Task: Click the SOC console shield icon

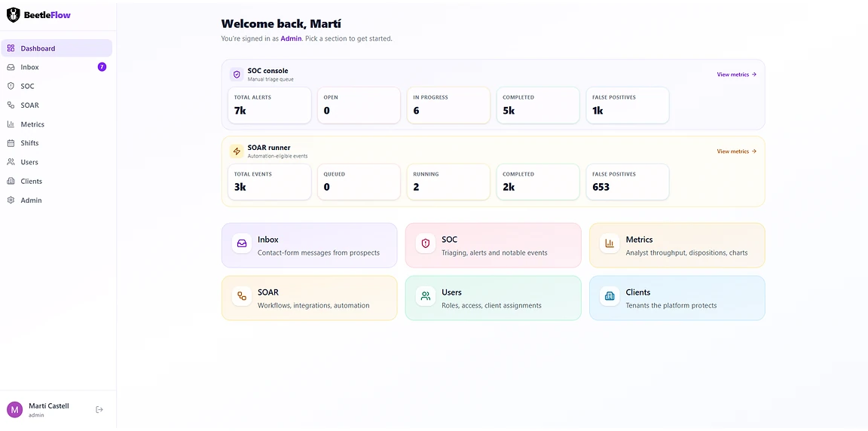Action: click(237, 74)
